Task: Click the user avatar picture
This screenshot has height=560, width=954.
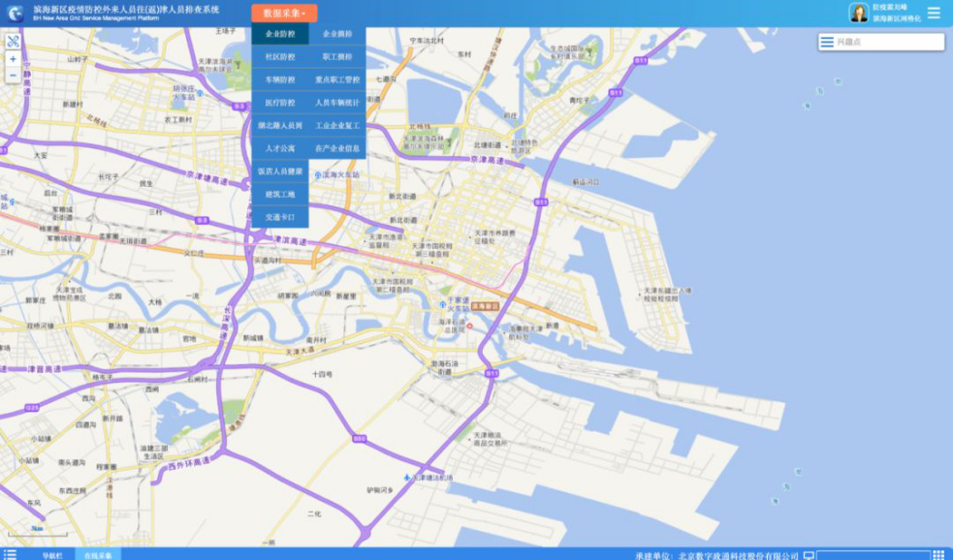Action: (859, 13)
